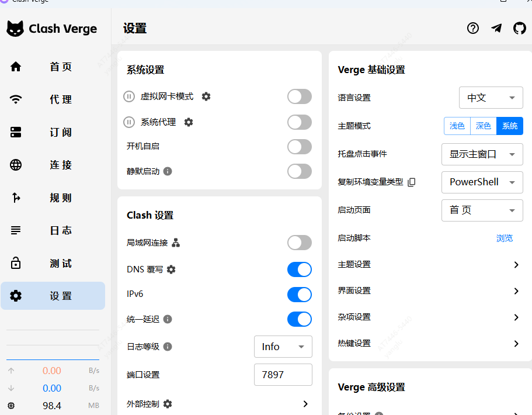Click the 浏览 link for 启动脚本
This screenshot has height=415, width=532.
(x=504, y=238)
